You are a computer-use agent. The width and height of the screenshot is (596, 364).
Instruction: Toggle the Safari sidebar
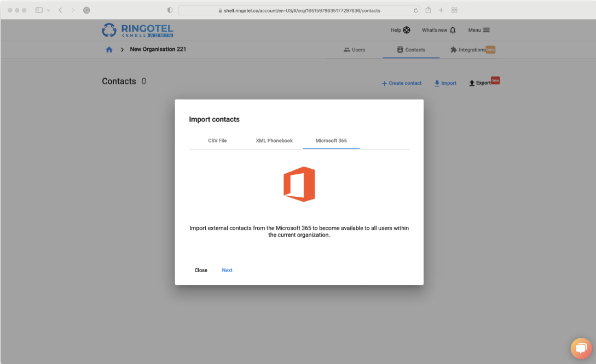pyautogui.click(x=39, y=10)
